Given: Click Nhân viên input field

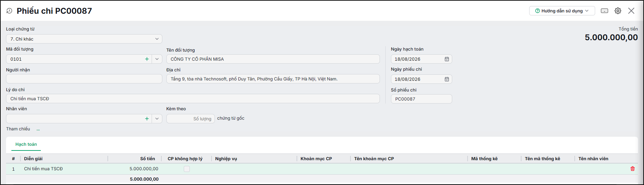Looking at the screenshot, I should pos(75,119).
